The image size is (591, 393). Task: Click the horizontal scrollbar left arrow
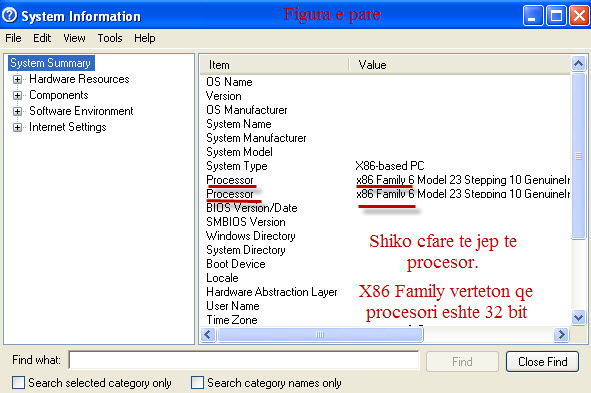coord(208,334)
